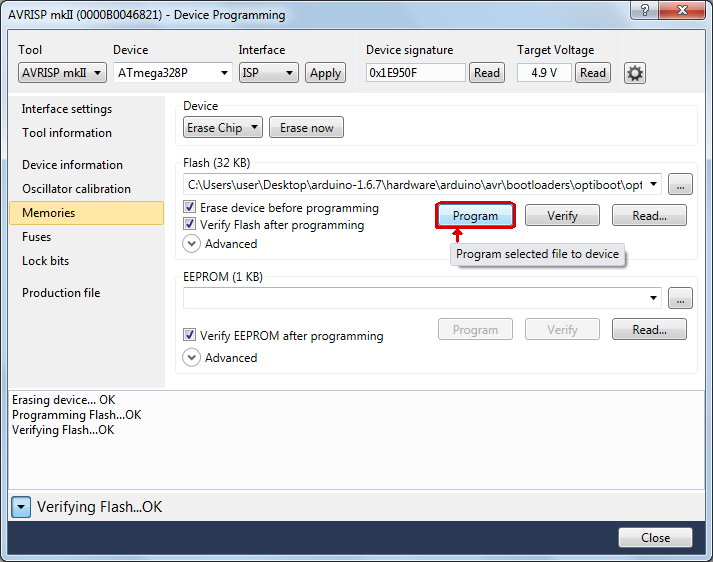Click the Erase now button
This screenshot has height=562, width=713.
tap(306, 128)
